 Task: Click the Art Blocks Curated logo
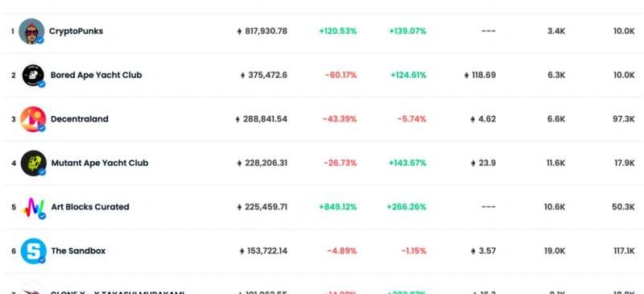(33, 207)
